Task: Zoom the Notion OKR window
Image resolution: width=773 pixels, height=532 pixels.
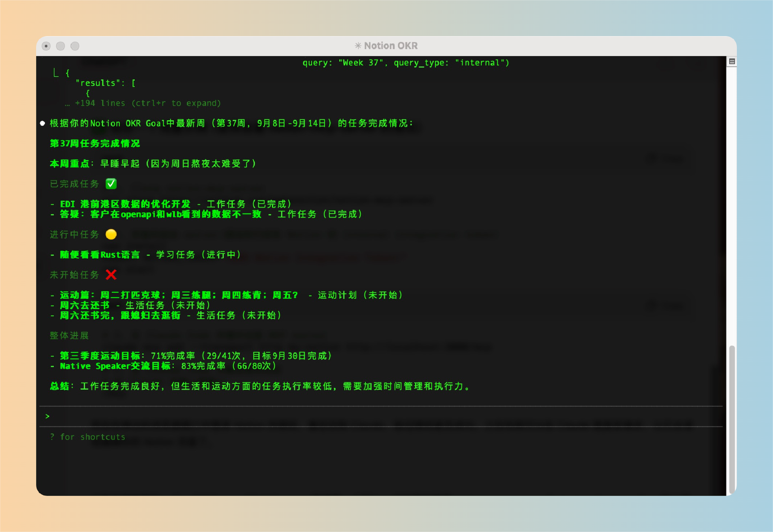Action: pyautogui.click(x=75, y=46)
